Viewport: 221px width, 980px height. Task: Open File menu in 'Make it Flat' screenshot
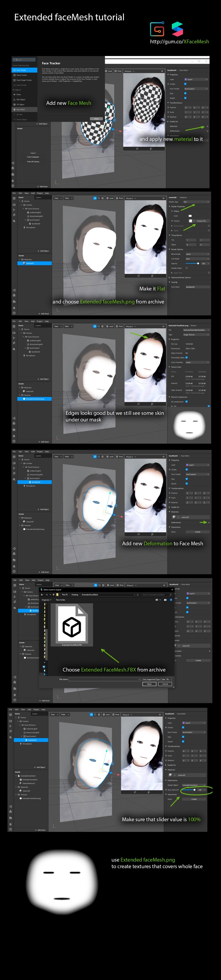click(x=14, y=193)
